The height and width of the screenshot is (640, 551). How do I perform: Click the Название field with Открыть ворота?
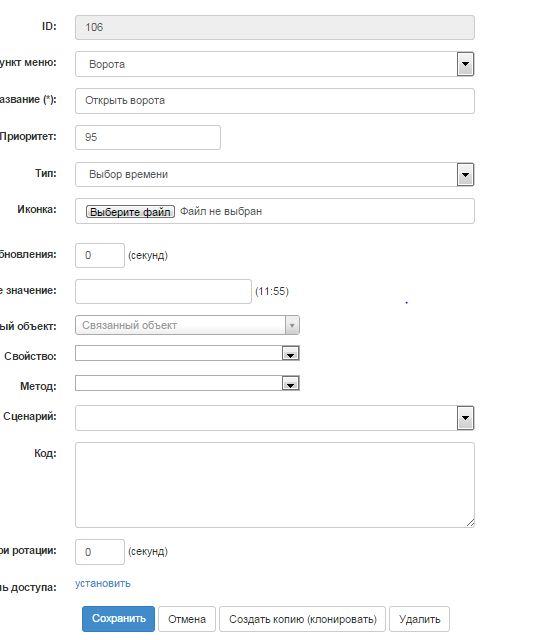[x=275, y=101]
